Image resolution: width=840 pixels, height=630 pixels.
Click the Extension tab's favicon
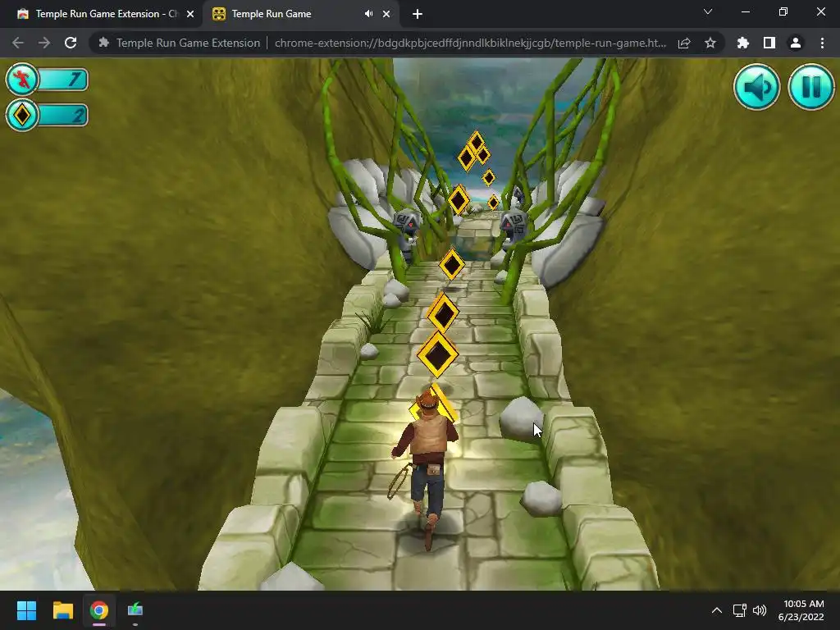pyautogui.click(x=22, y=14)
